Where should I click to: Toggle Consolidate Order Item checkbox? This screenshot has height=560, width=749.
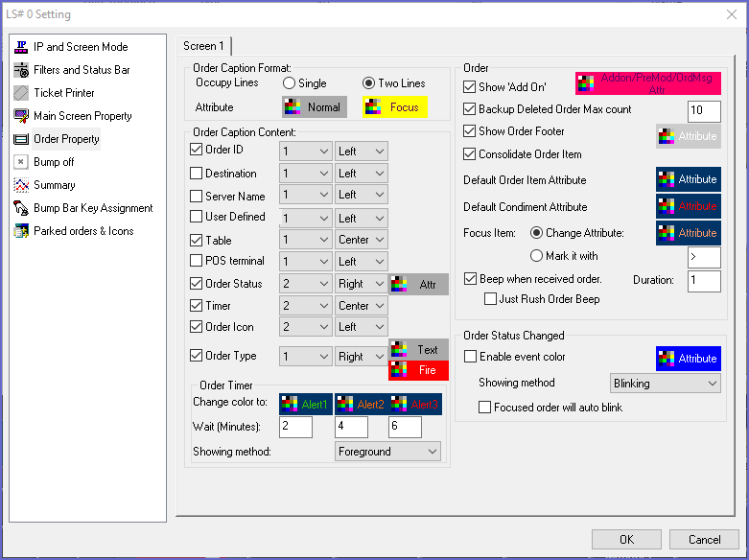[x=470, y=153]
